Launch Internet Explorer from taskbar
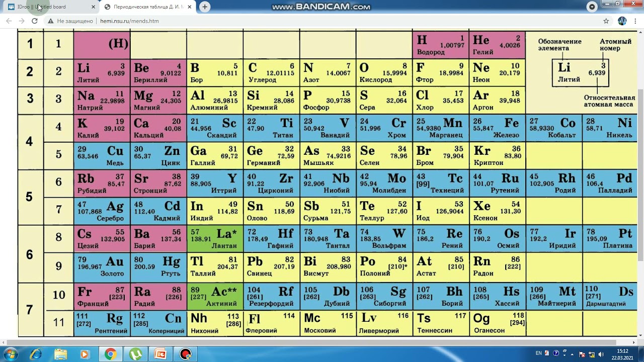Viewport: 644px width, 362px height. click(35, 354)
